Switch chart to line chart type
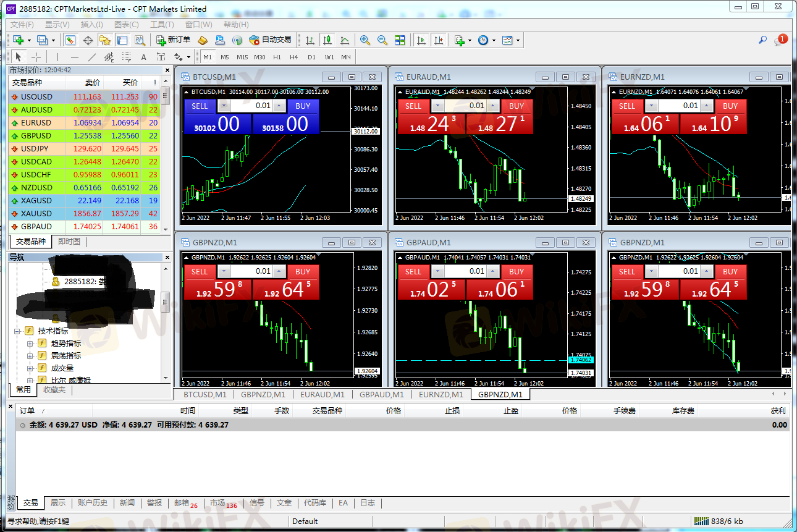 click(345, 40)
